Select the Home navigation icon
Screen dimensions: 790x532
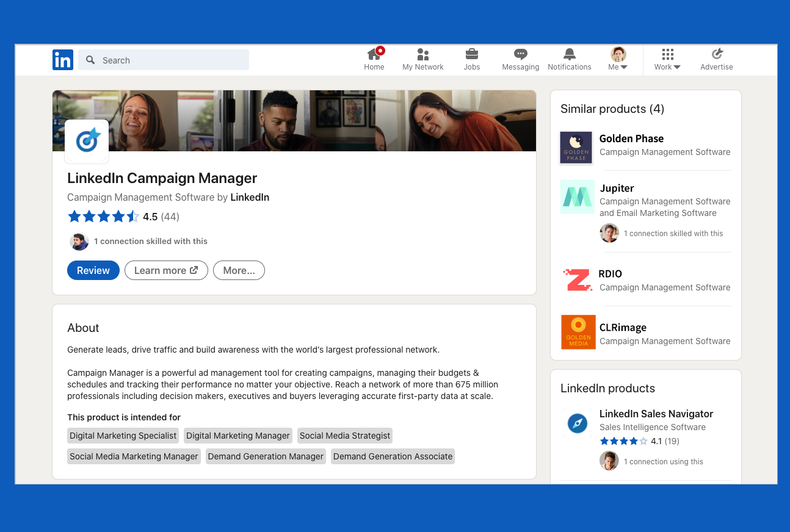374,54
